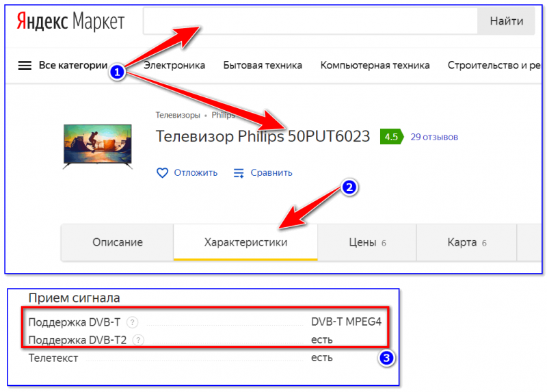Image resolution: width=547 pixels, height=392 pixels.
Task: Open the Бытовая техника category
Action: (x=263, y=65)
